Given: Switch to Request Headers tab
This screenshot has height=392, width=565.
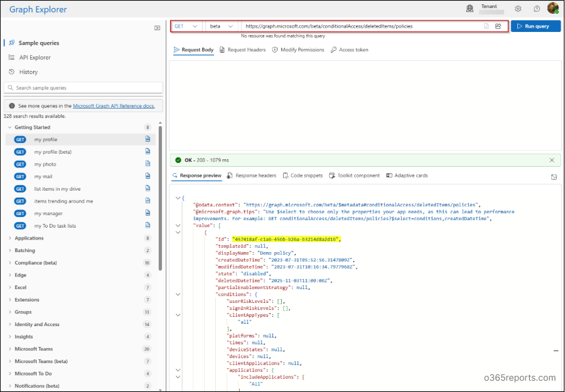Looking at the screenshot, I should [x=242, y=50].
